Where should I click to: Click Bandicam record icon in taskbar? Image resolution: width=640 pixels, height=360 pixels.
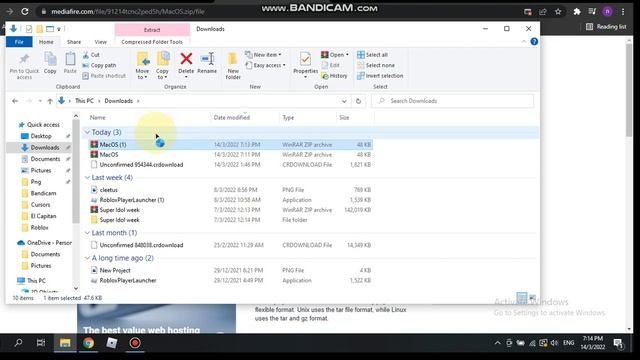tap(135, 343)
